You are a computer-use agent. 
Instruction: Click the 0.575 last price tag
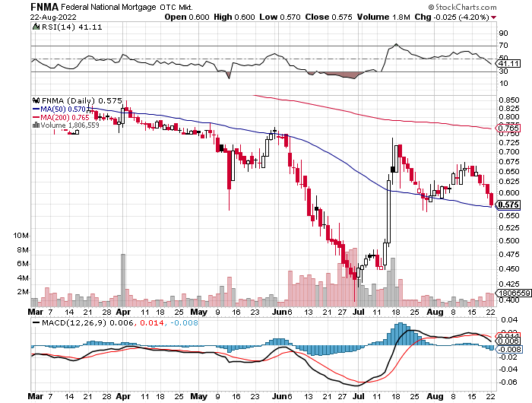click(508, 205)
